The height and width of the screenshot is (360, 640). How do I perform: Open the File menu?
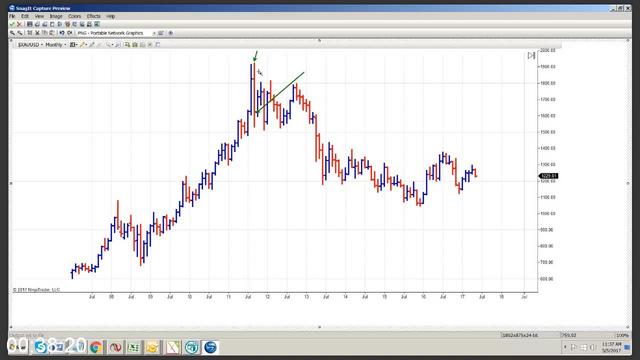pyautogui.click(x=12, y=16)
